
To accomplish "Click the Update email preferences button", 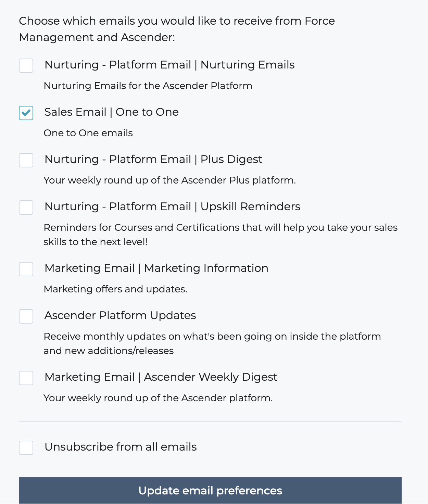I will pos(210,490).
